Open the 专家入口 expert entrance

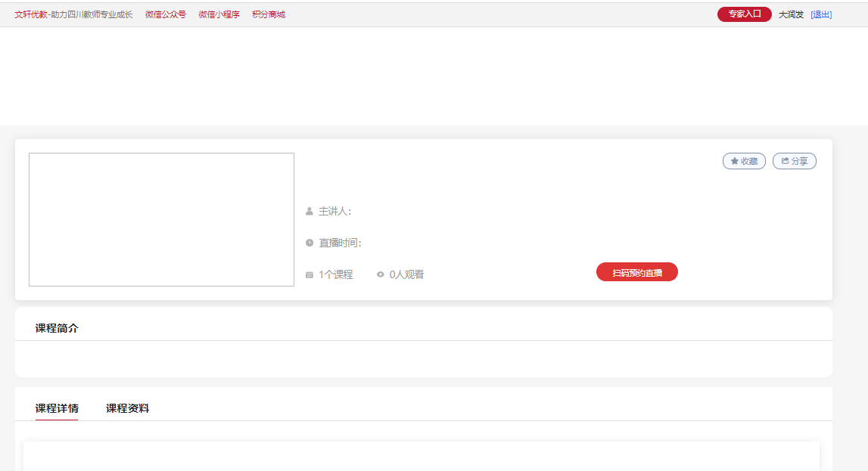(x=744, y=14)
